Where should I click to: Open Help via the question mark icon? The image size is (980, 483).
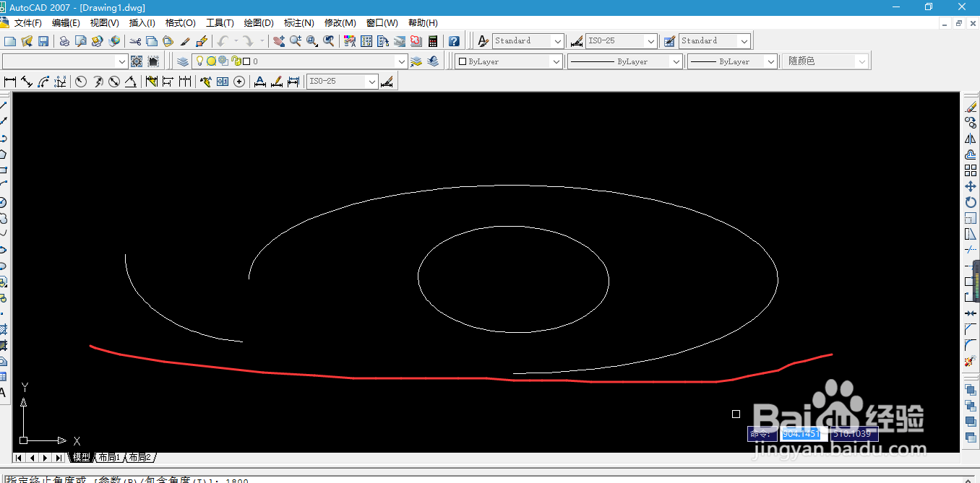[x=454, y=41]
